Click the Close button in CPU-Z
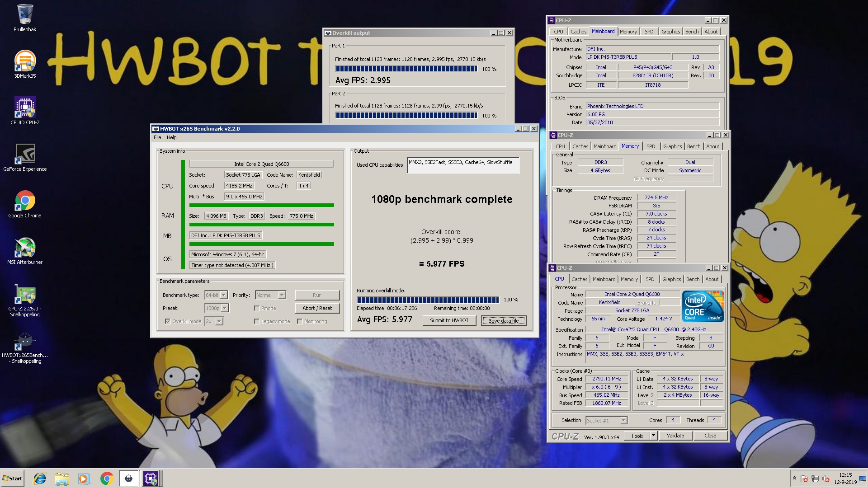Viewport: 868px width, 488px height. [x=710, y=436]
